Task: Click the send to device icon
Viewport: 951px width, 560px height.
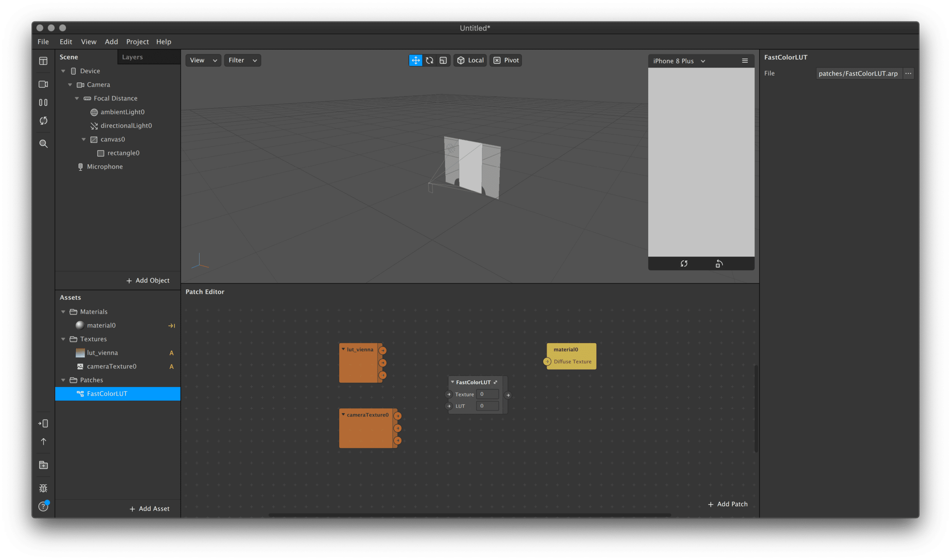Action: [43, 423]
